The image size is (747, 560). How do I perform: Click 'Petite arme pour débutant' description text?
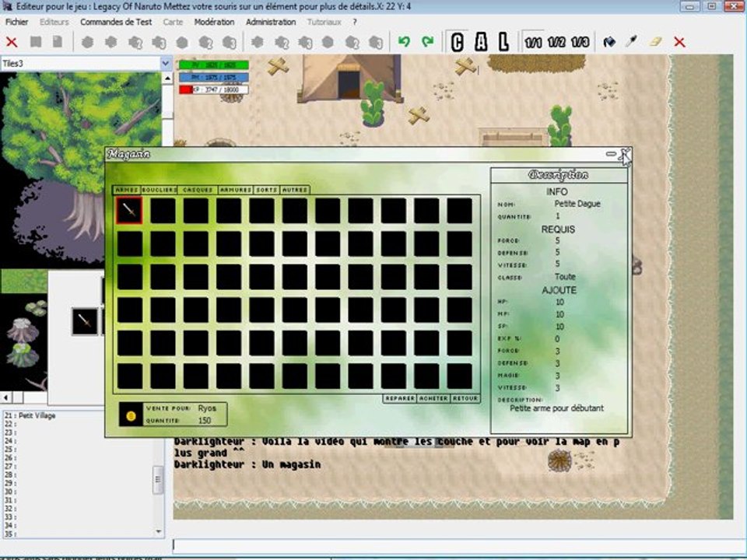pos(556,408)
